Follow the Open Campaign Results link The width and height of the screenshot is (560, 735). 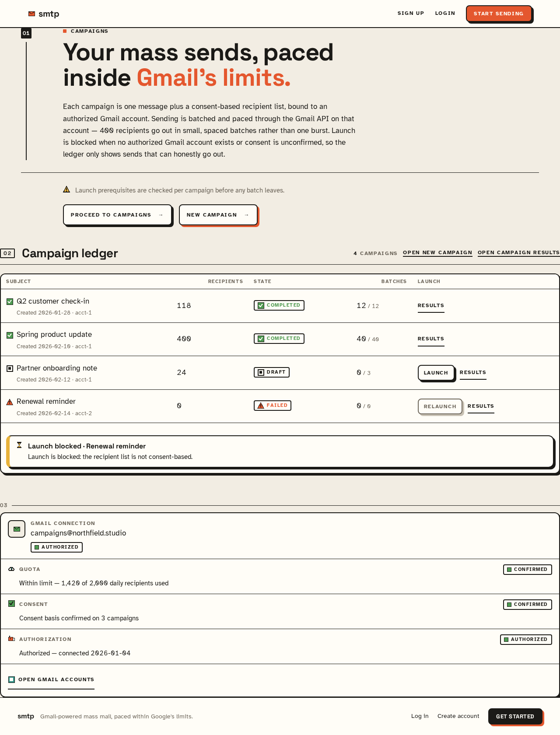[519, 253]
